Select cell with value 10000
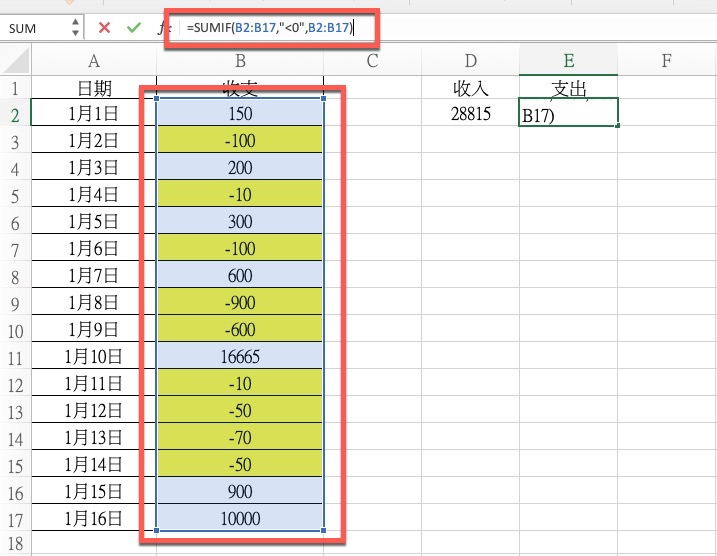This screenshot has height=556, width=717. click(x=240, y=518)
